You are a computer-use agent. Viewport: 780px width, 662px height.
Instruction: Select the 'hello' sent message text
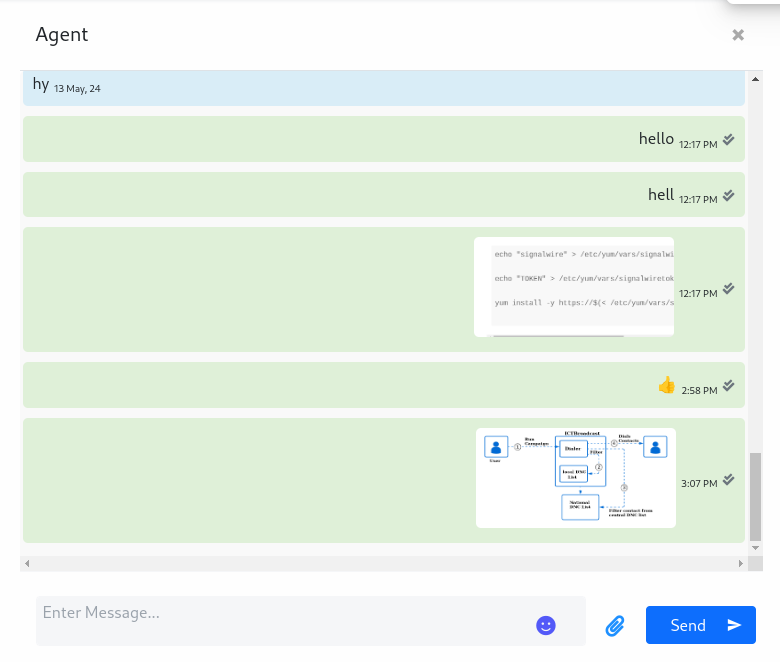pos(656,139)
